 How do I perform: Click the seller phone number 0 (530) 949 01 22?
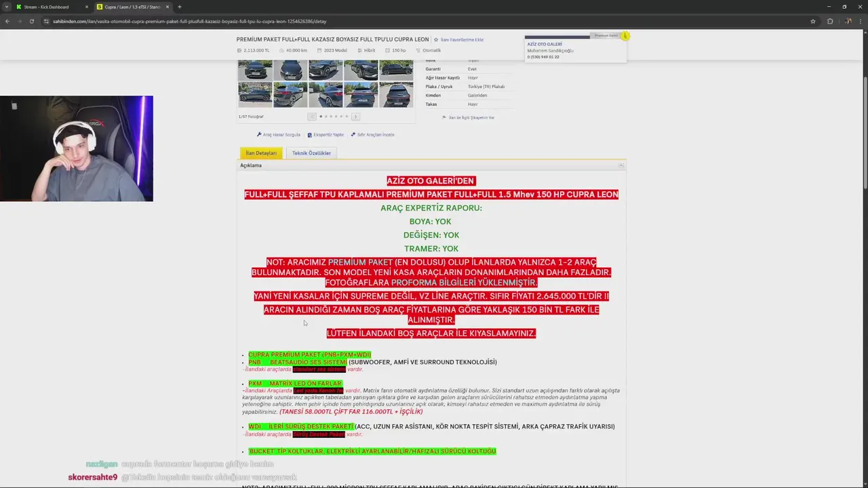[543, 57]
